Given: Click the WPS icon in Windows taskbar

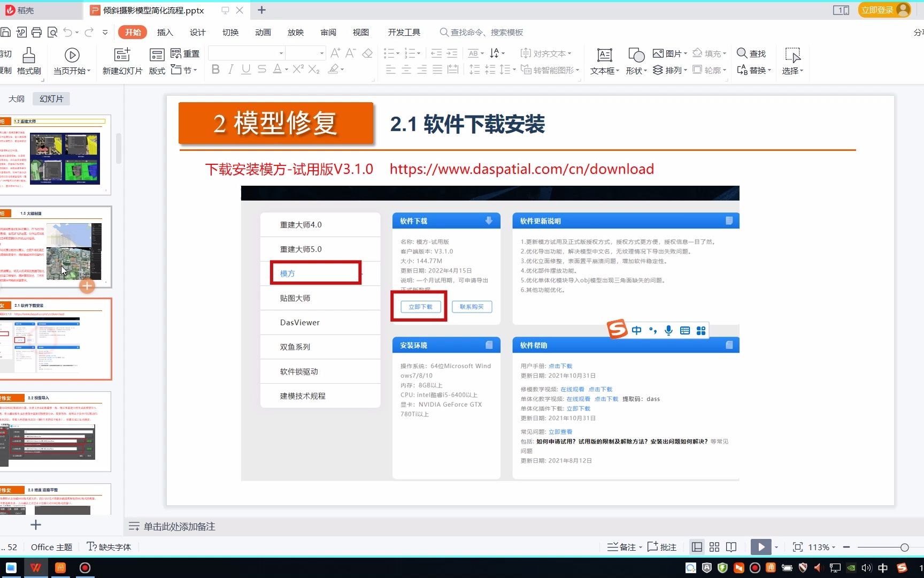Looking at the screenshot, I should (36, 568).
